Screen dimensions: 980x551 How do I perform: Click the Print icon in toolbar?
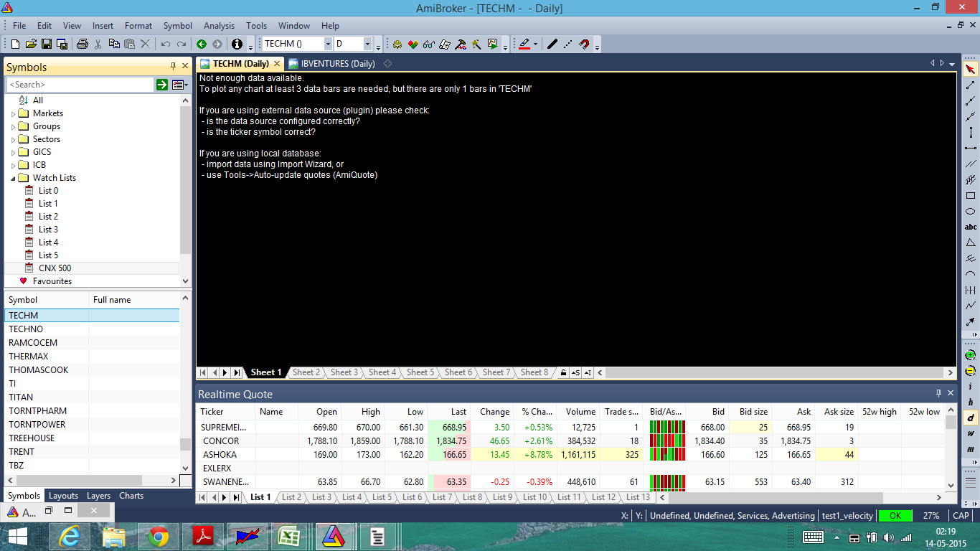click(x=82, y=44)
